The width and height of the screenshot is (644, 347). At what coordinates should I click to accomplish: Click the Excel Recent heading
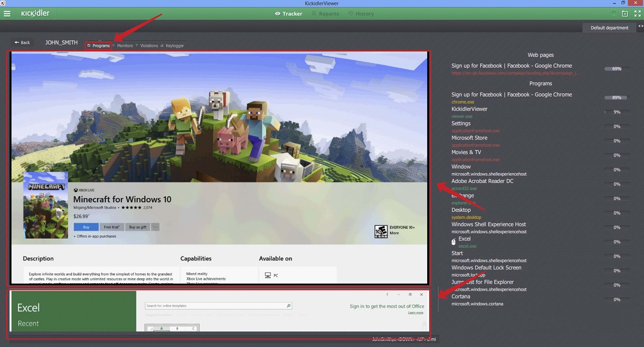tap(28, 323)
